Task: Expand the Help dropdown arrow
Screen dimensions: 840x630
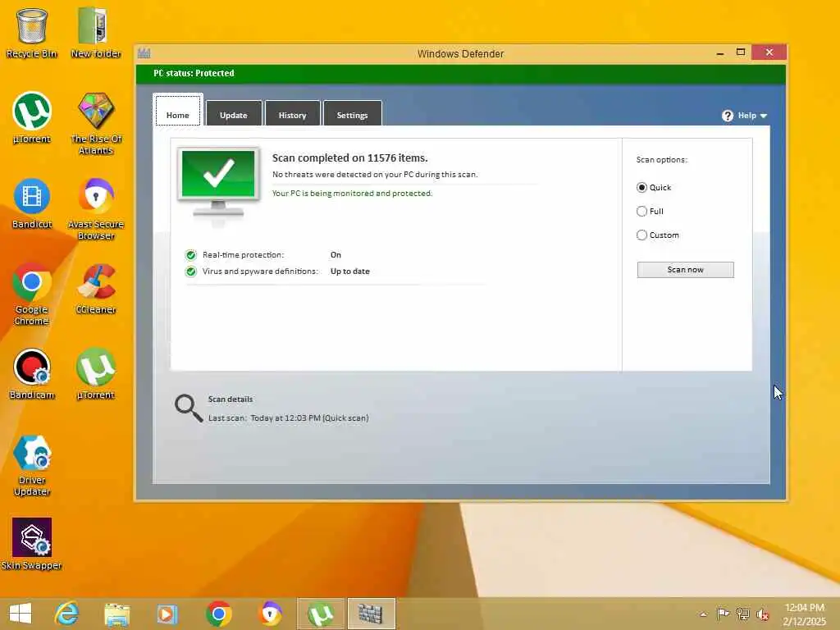Action: 764,116
